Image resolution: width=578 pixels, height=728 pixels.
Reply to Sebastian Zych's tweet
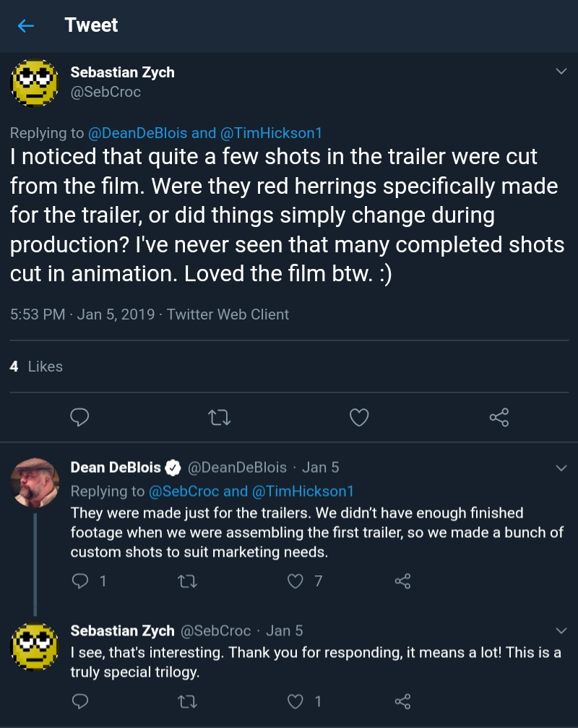[79, 417]
